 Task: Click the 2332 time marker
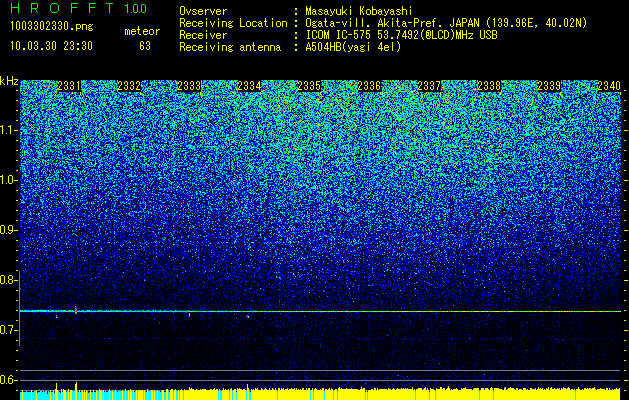point(129,86)
